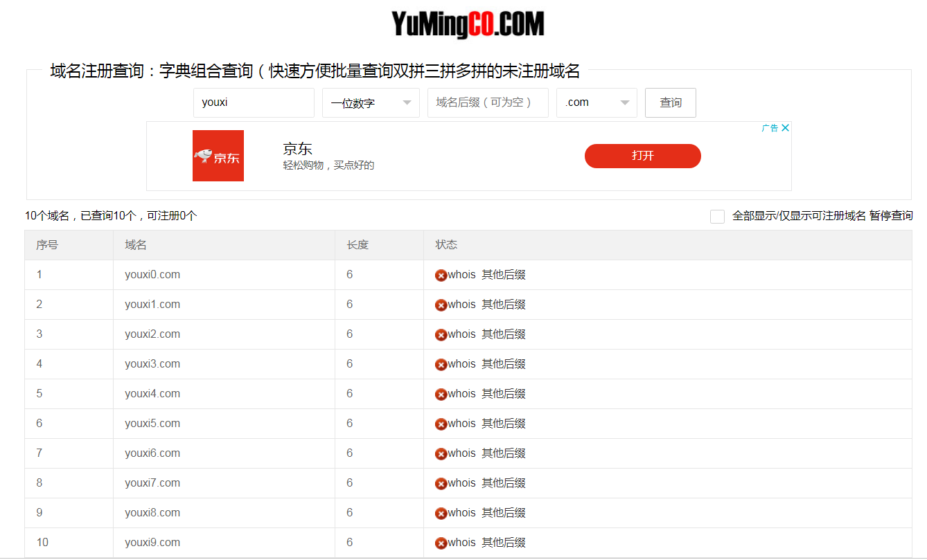
Task: Open whois link for youxi9.com
Action: point(461,543)
